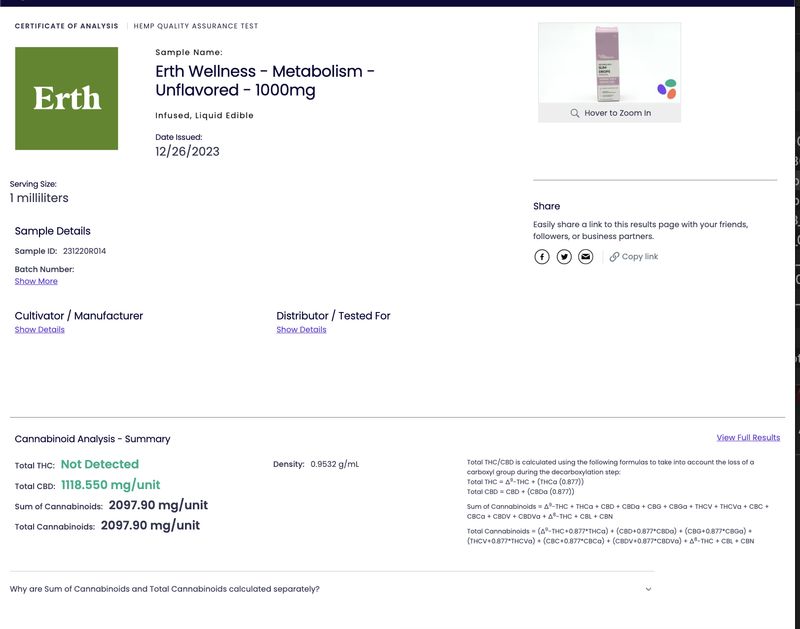This screenshot has width=800, height=629.
Task: Click the 'Cannabinoid Analysis - Summary' heading
Action: click(92, 439)
